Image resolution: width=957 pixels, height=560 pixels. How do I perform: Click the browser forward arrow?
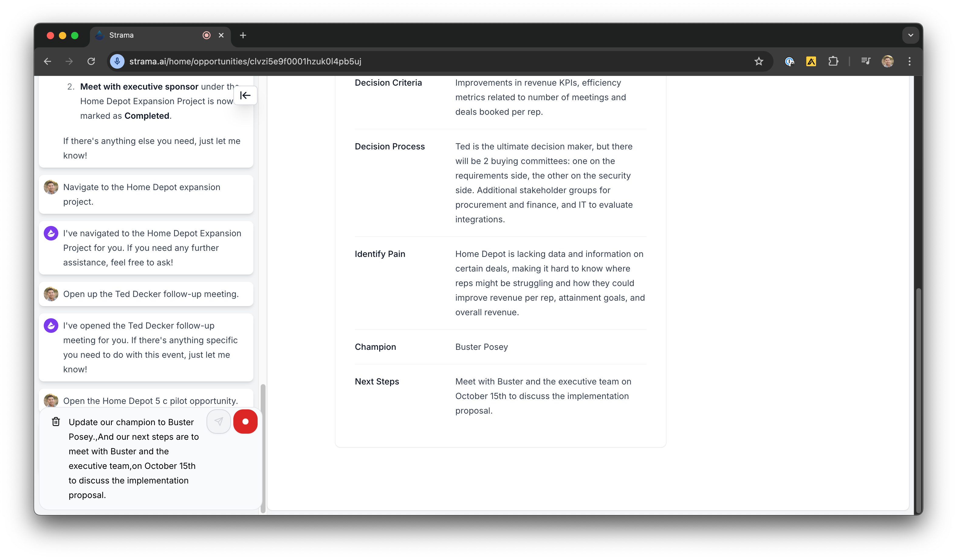click(x=69, y=61)
